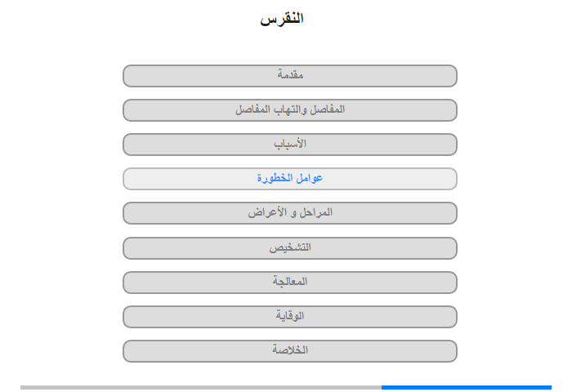Click the highlighted عوامل الخطورة item

pyautogui.click(x=289, y=179)
